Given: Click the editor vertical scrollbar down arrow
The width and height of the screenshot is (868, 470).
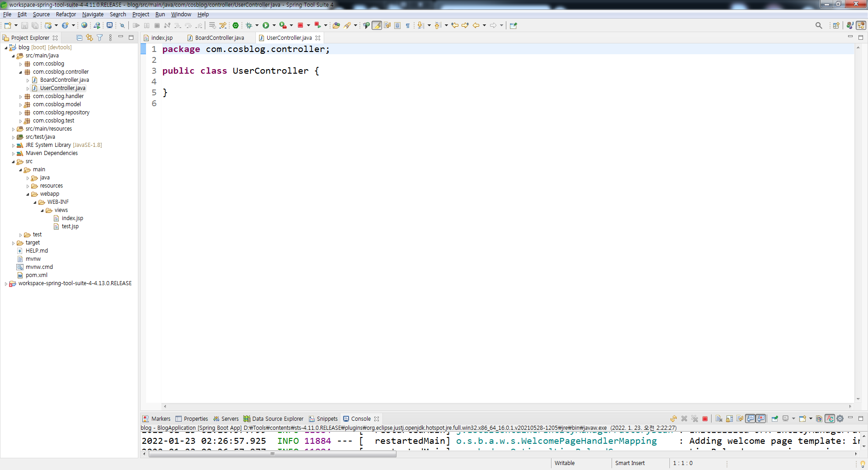Looking at the screenshot, I should (x=858, y=399).
